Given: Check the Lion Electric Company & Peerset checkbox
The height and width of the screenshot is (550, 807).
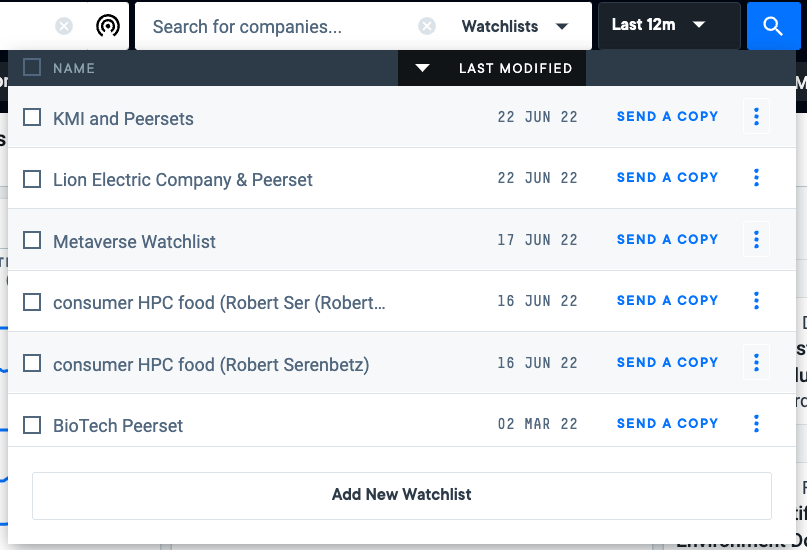Looking at the screenshot, I should [32, 179].
